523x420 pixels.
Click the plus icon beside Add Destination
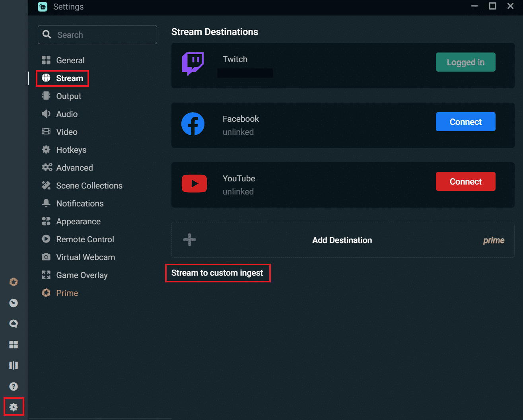190,239
